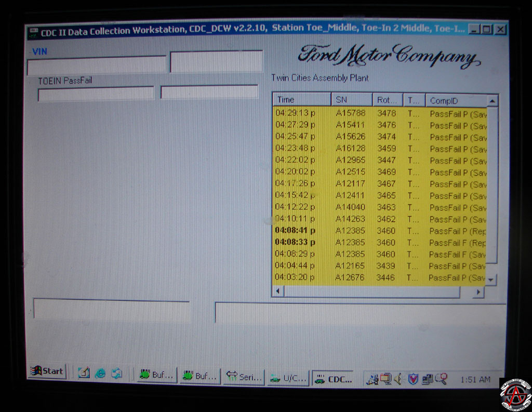Switch to the U/C... taskbar window
532x412 pixels.
click(288, 378)
